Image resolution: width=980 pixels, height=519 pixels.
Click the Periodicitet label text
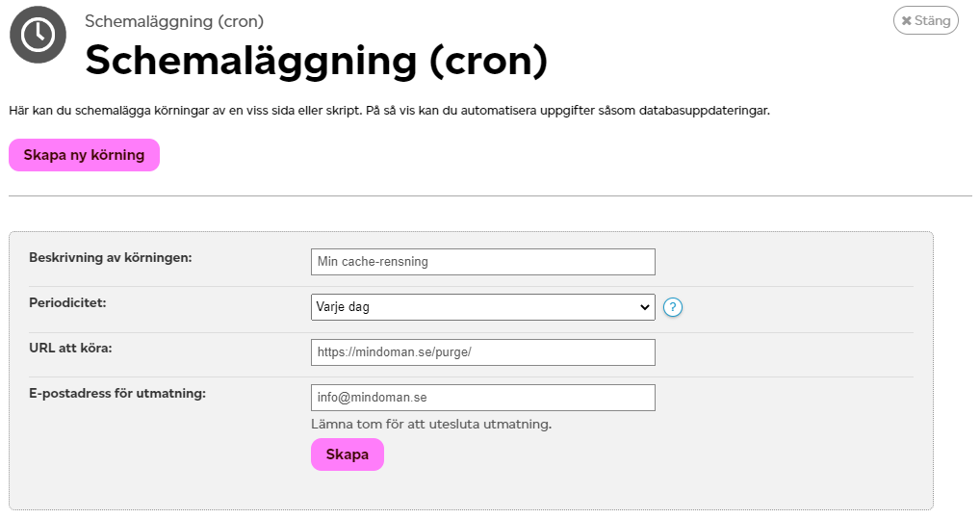pos(67,302)
